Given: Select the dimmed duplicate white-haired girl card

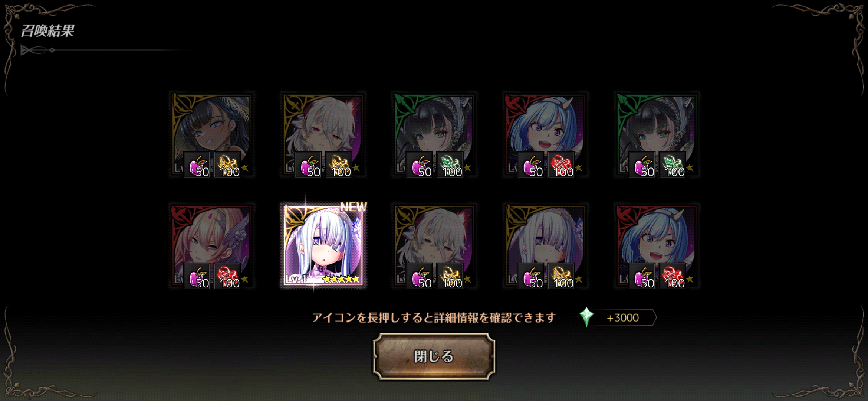Looking at the screenshot, I should 546,245.
